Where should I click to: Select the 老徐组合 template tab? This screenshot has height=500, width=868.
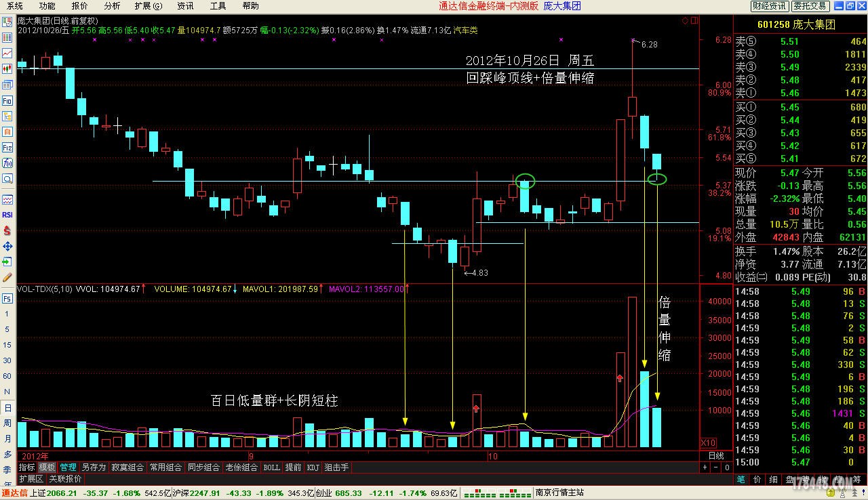pyautogui.click(x=241, y=467)
